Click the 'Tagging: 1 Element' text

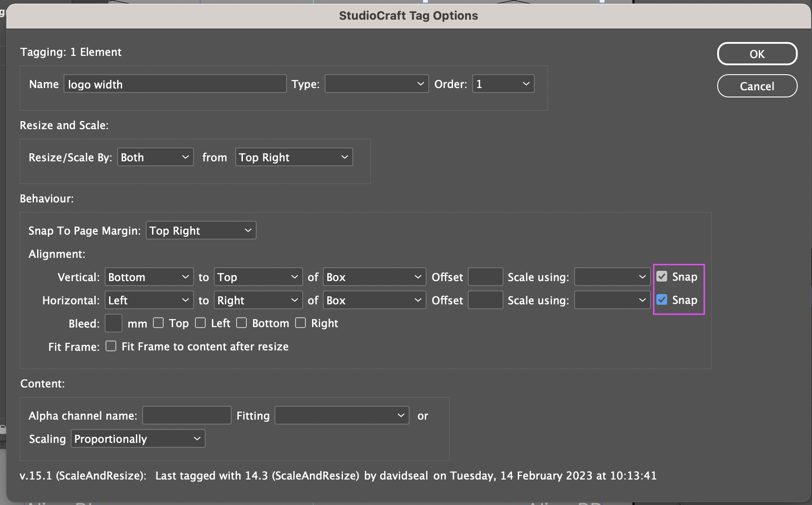[71, 52]
